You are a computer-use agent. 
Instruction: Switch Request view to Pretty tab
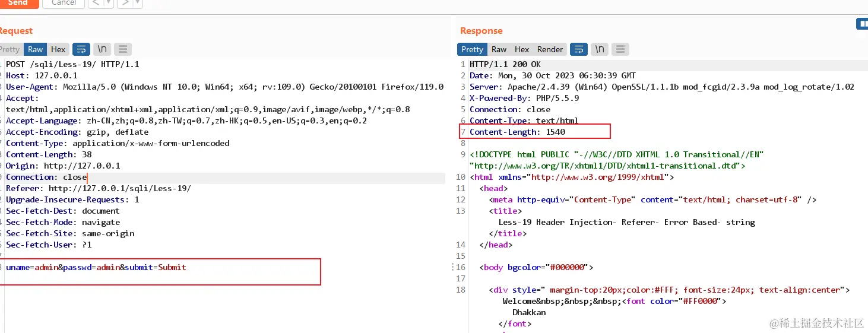9,49
